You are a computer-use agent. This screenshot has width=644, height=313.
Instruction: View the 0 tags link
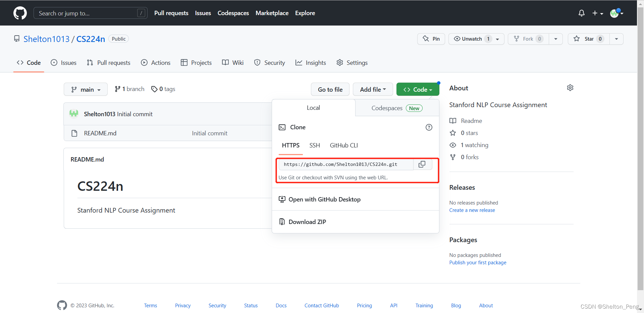coord(163,89)
